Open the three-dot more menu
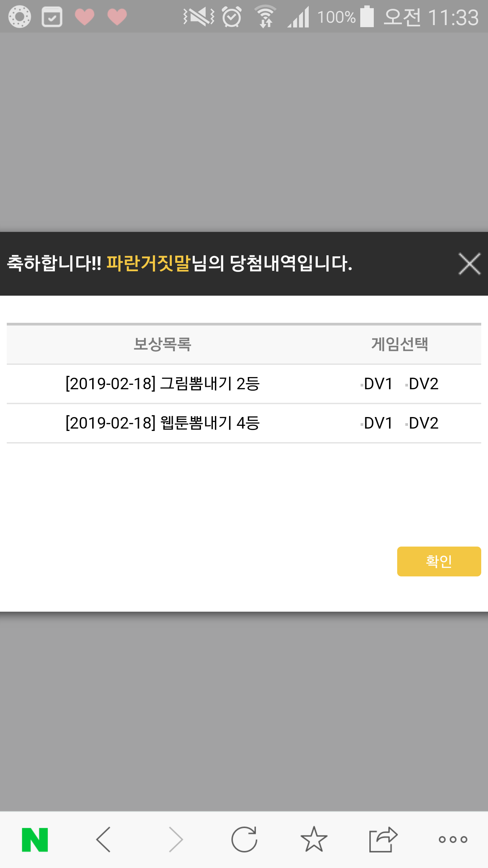 (x=453, y=840)
